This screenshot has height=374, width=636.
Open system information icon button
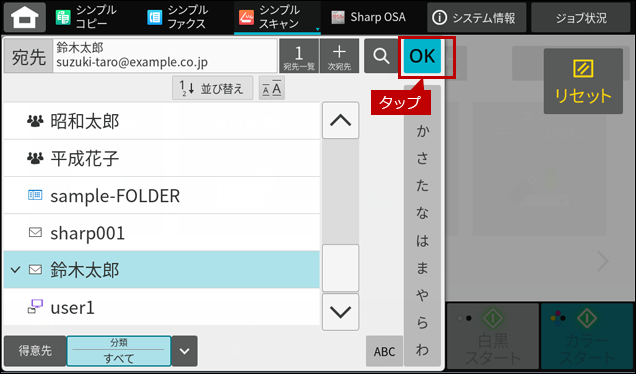click(x=476, y=17)
